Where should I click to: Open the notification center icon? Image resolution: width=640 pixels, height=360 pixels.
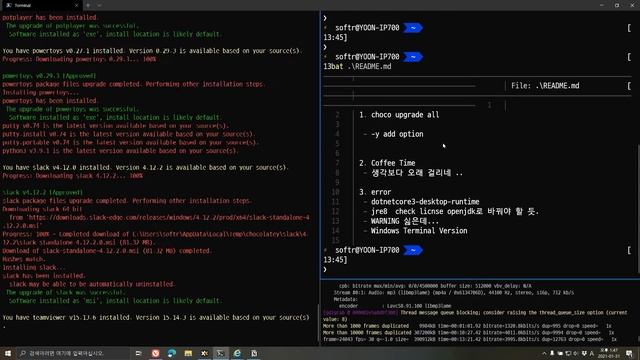point(629,353)
